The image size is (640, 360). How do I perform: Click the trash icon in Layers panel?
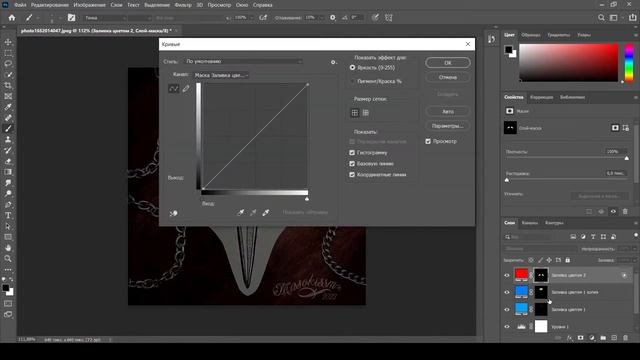(625, 338)
